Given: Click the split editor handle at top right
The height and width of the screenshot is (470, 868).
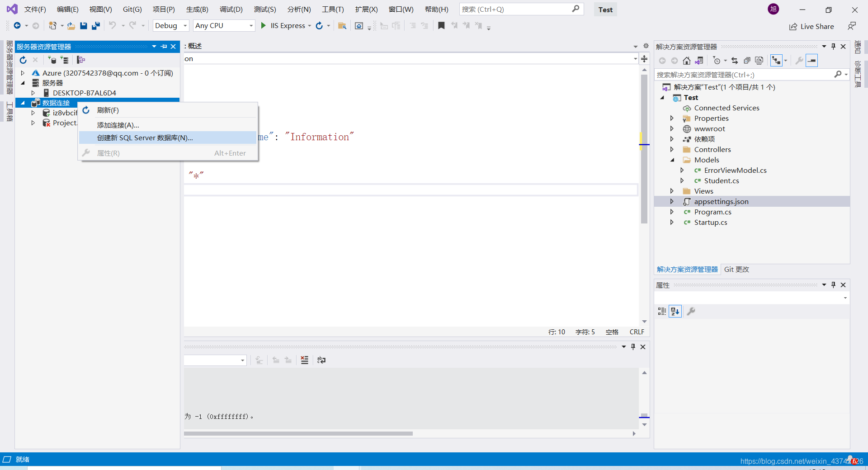Looking at the screenshot, I should (x=644, y=59).
